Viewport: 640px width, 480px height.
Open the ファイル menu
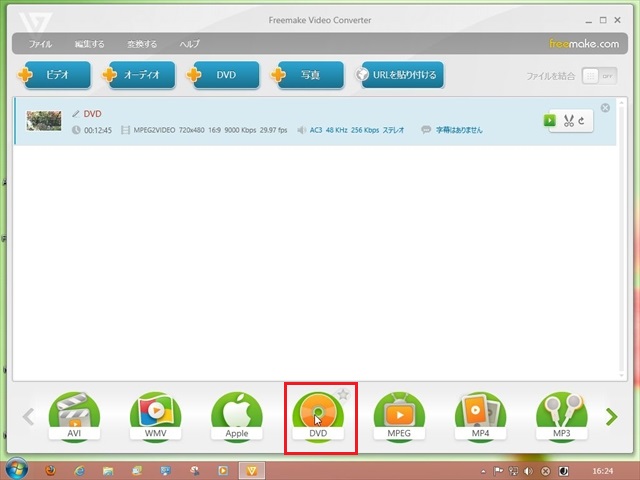(x=40, y=45)
